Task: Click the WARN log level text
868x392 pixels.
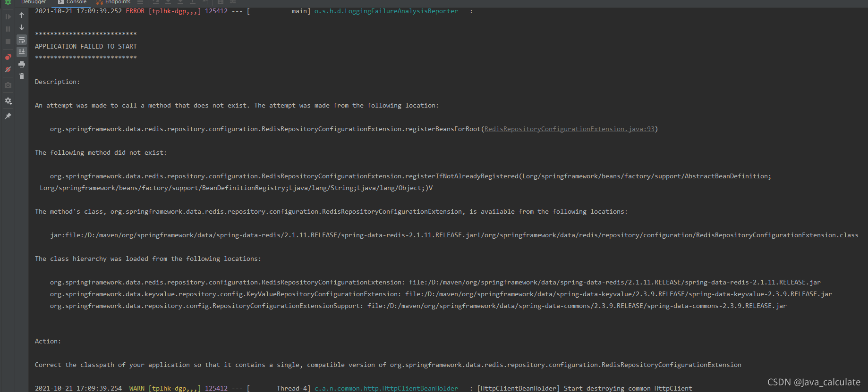Action: pos(137,388)
